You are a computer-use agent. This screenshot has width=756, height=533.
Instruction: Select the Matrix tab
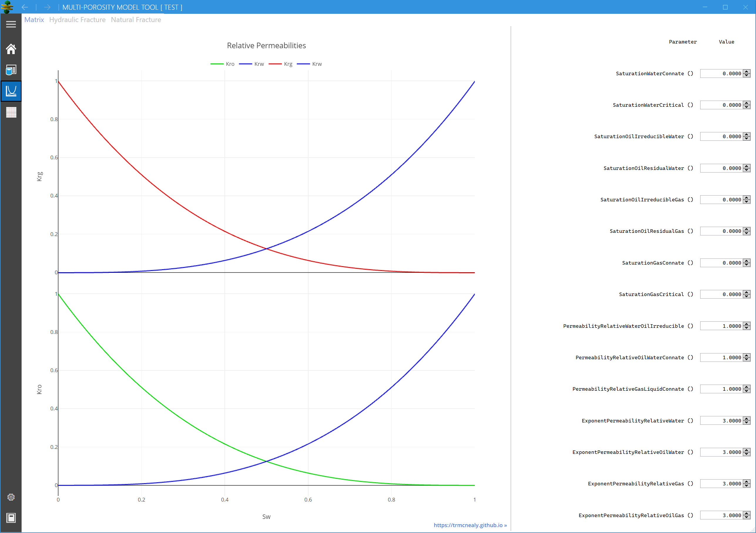pos(34,20)
